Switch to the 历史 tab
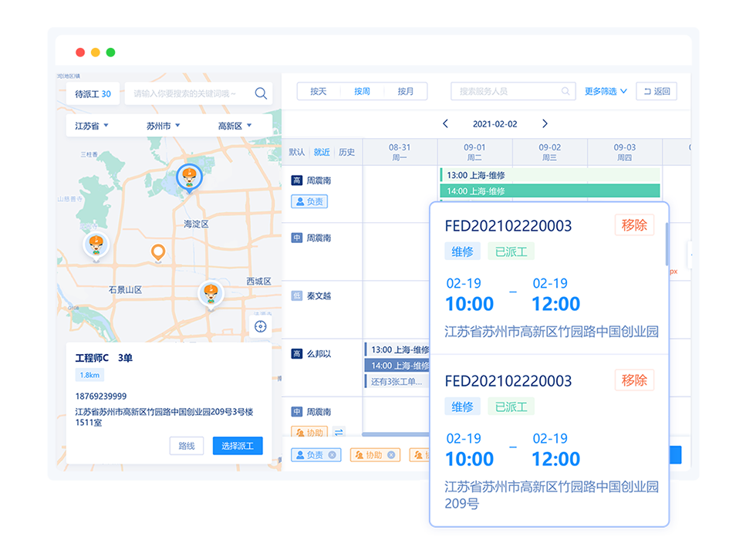This screenshot has width=756, height=540. (x=347, y=152)
